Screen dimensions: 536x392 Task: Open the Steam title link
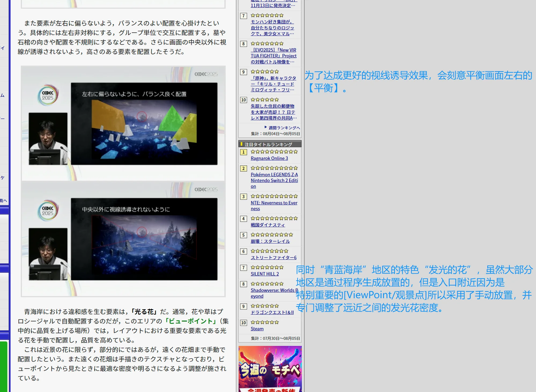click(x=257, y=329)
